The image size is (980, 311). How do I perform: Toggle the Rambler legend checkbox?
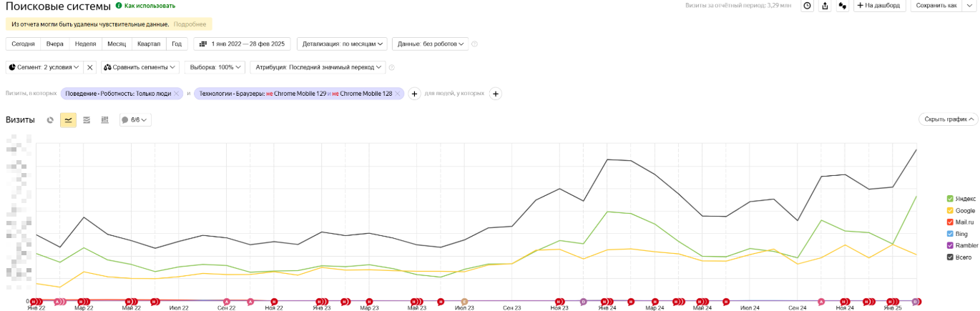[x=950, y=245]
